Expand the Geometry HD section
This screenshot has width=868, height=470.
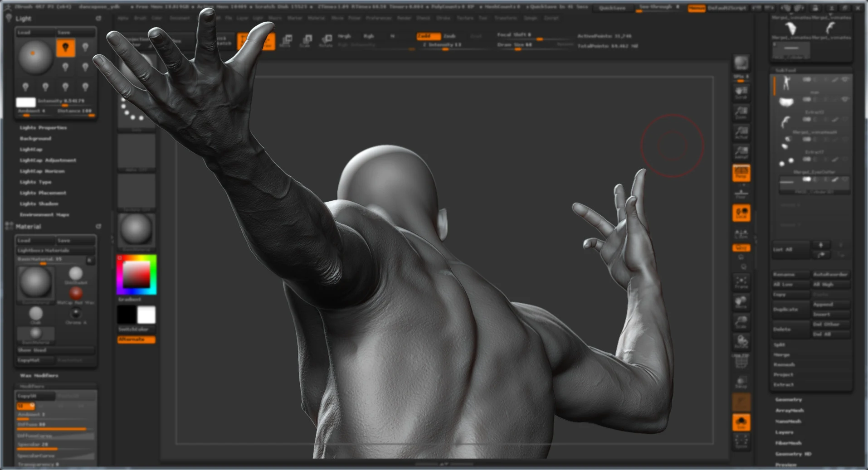[793, 454]
